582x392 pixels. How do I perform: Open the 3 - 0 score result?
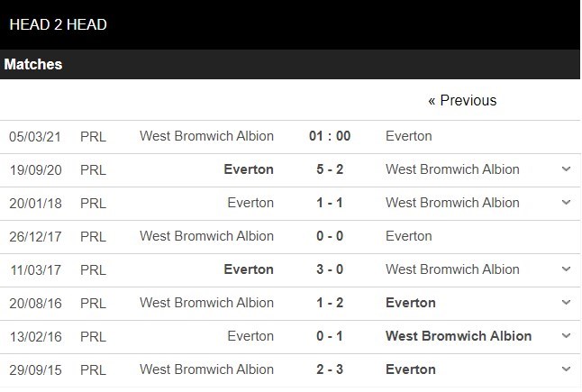329,269
